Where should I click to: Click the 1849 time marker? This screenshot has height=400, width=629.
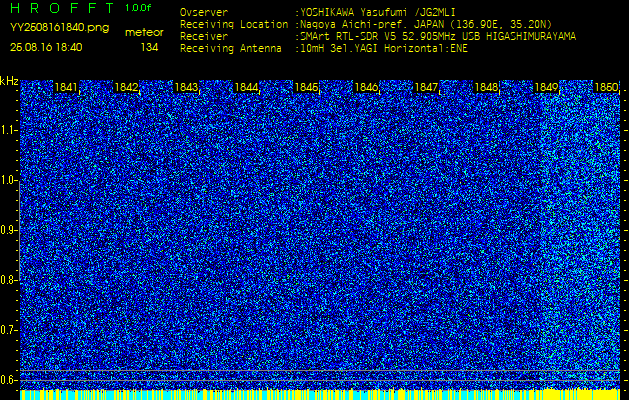[x=546, y=87]
